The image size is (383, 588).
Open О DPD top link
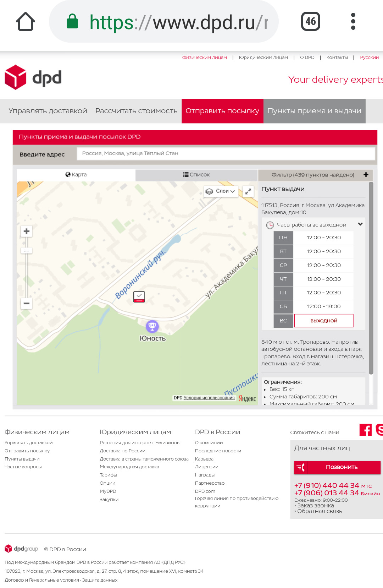pyautogui.click(x=307, y=58)
